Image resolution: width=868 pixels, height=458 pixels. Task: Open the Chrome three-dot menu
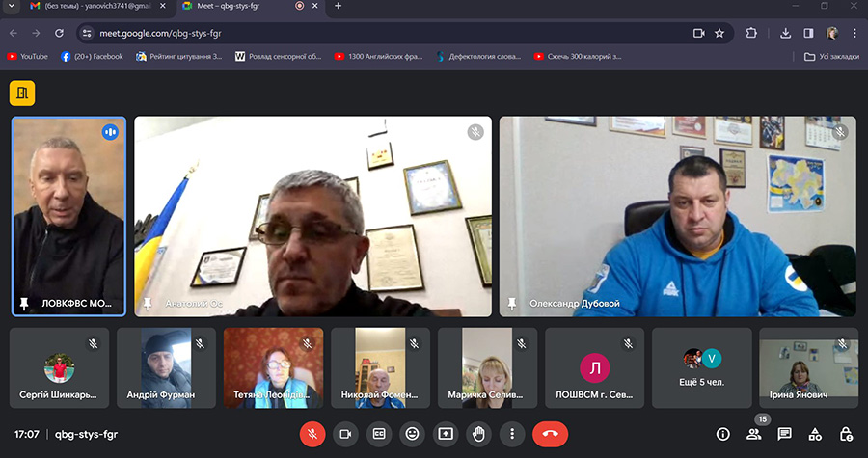tap(854, 33)
